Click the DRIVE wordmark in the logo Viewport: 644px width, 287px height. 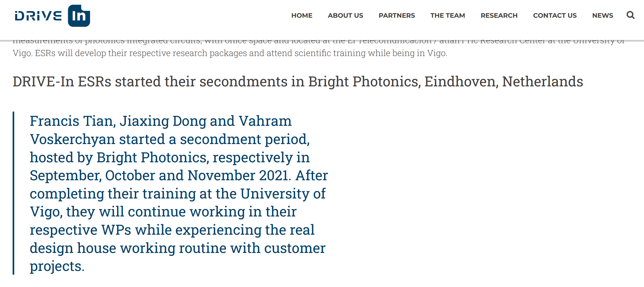click(38, 16)
